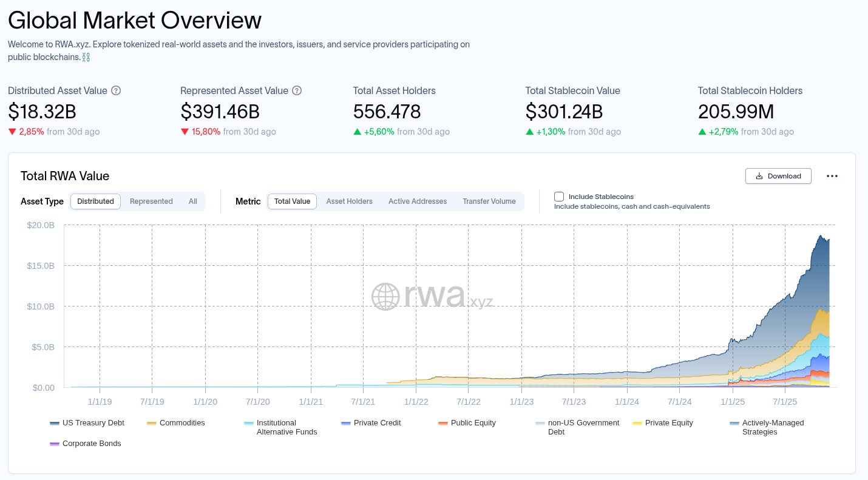The image size is (868, 480).
Task: Toggle Commodities legend series icon
Action: point(152,423)
